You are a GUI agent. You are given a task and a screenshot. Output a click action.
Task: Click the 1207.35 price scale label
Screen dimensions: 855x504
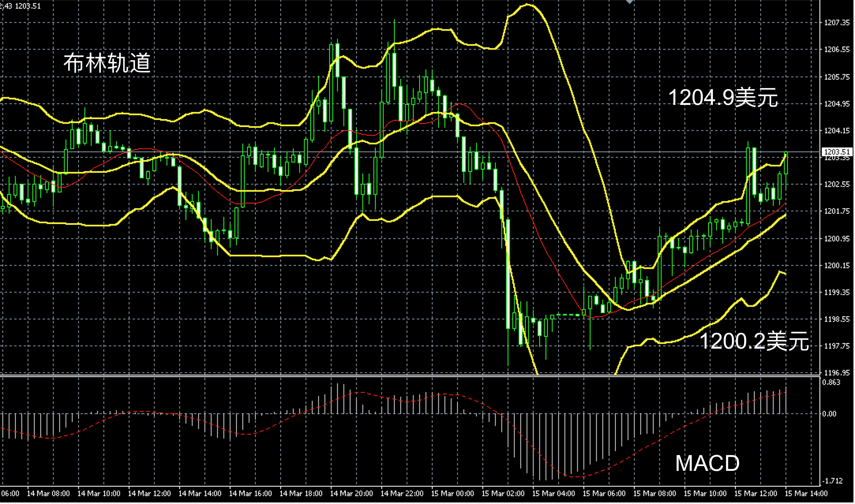pos(837,23)
